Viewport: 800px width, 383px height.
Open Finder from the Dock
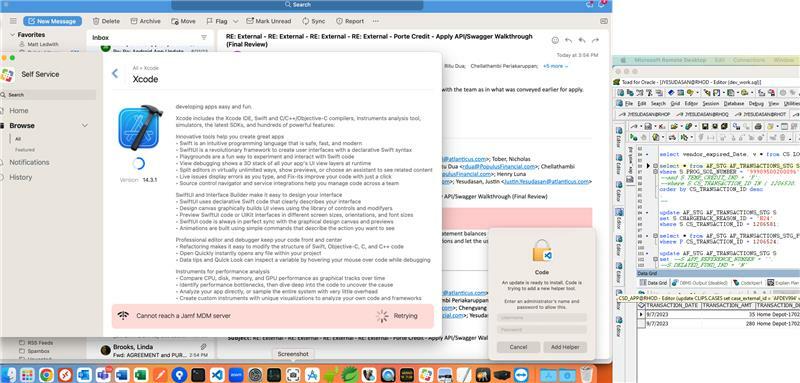[x=8, y=375]
